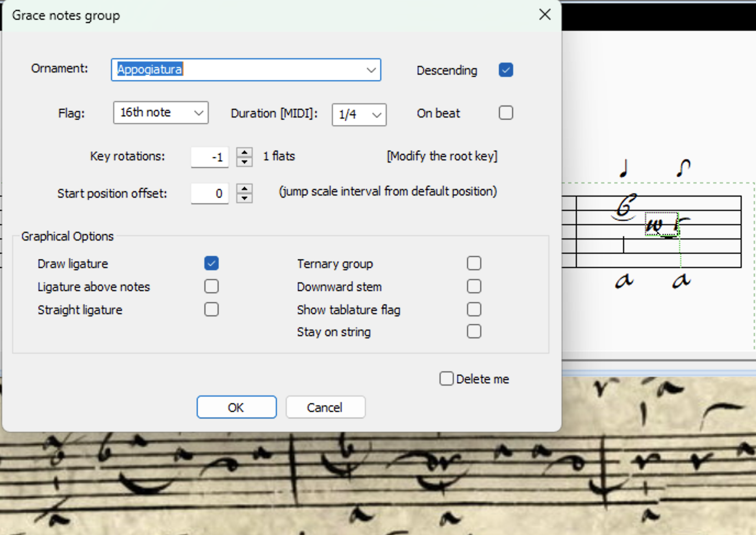
Task: Enable Show tablature flag
Action: (474, 310)
